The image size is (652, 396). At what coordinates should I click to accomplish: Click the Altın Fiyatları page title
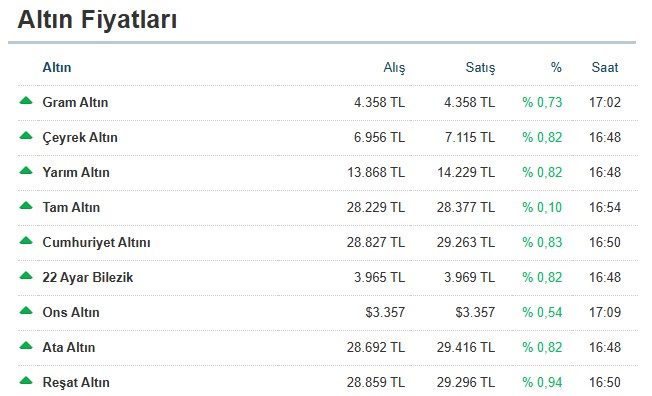pos(97,20)
